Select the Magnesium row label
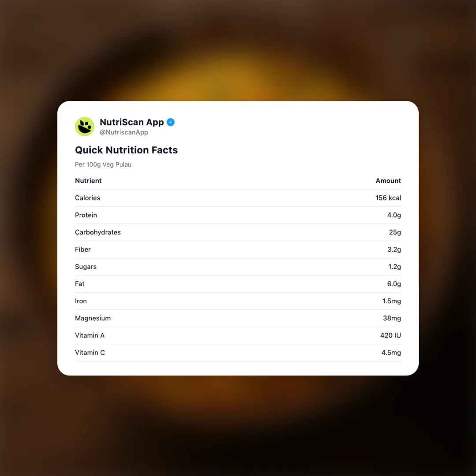 [x=93, y=318]
